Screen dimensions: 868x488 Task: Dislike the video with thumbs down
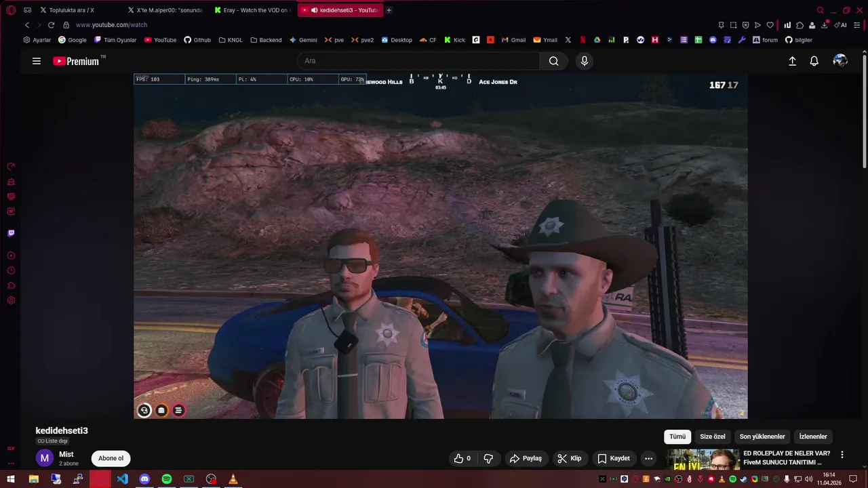click(x=488, y=458)
